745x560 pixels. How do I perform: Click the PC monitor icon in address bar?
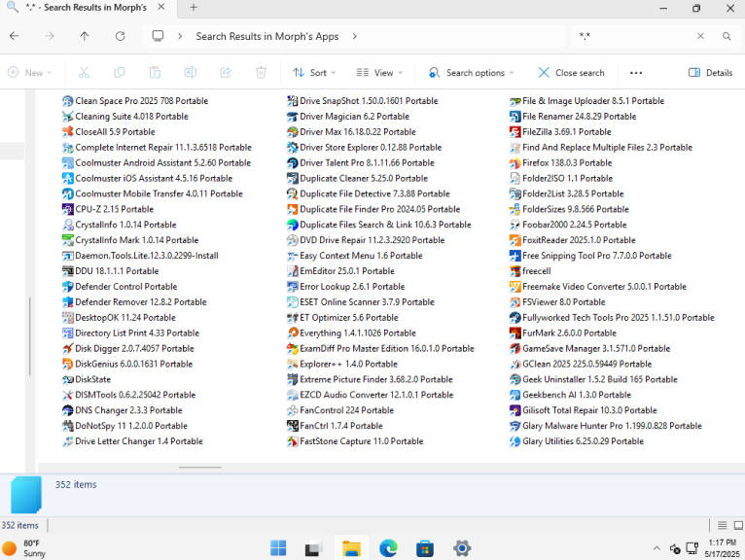[x=158, y=36]
